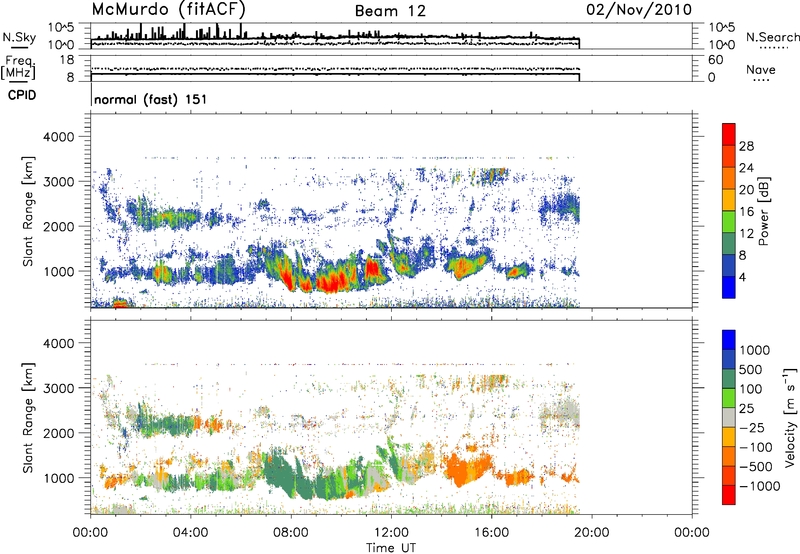Click the Beam 12 label
The width and height of the screenshot is (800, 554).
[390, 11]
